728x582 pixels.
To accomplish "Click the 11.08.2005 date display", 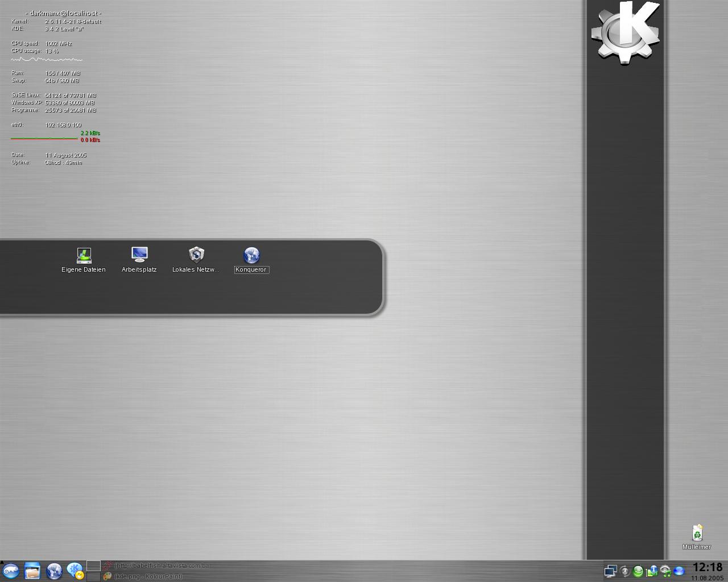I will [x=708, y=578].
